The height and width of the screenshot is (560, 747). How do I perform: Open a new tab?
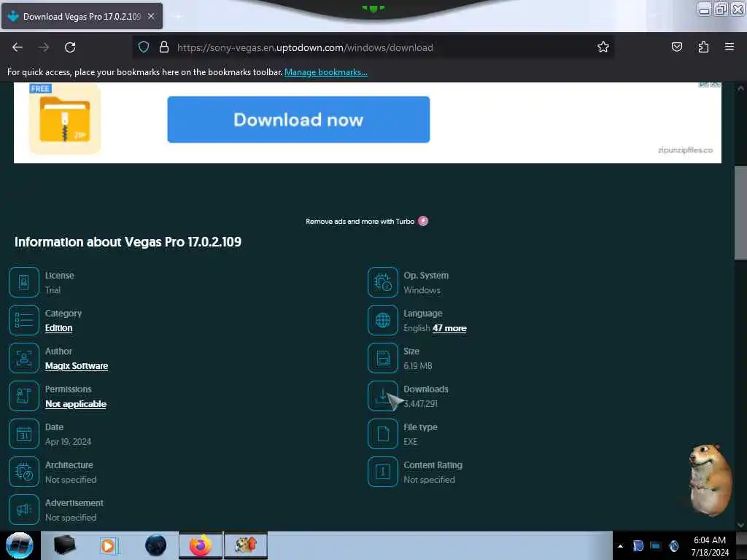[x=178, y=17]
